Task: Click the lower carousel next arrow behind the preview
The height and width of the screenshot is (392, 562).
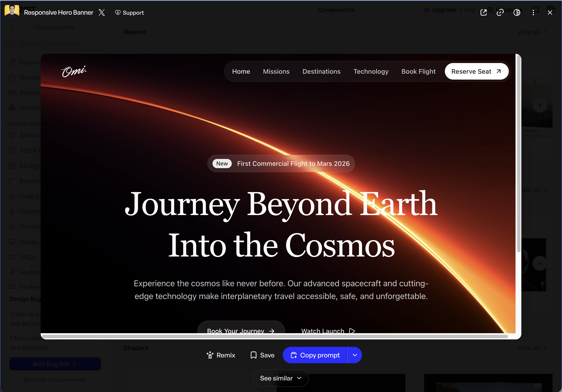Action: pyautogui.click(x=540, y=263)
